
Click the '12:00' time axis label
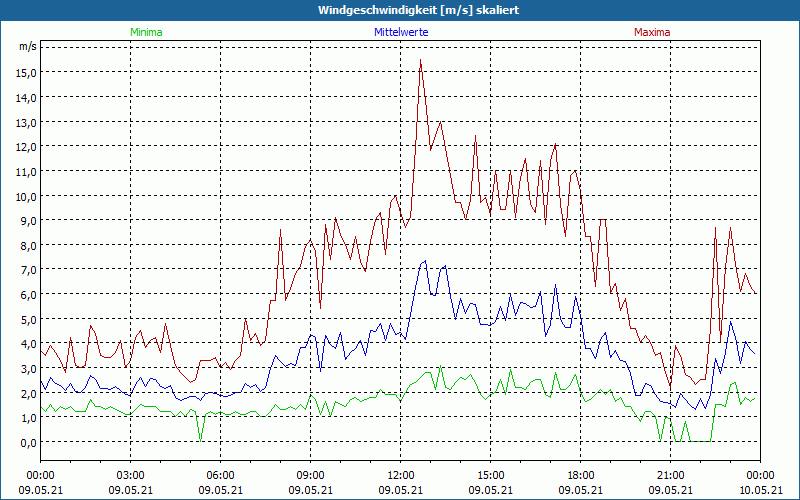pos(401,476)
